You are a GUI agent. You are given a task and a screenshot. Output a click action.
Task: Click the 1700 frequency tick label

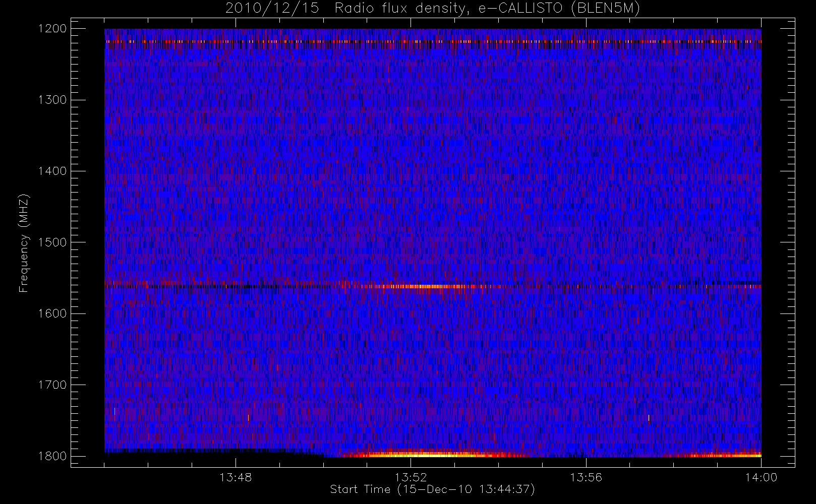(52, 385)
